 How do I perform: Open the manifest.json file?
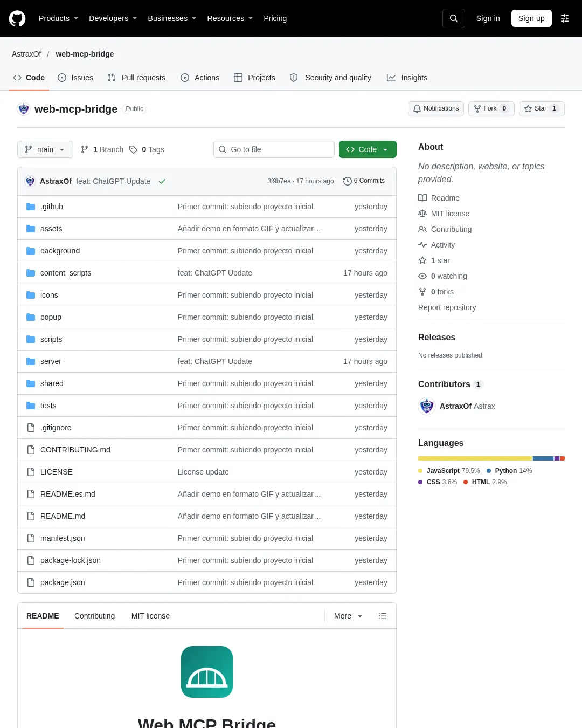[63, 538]
